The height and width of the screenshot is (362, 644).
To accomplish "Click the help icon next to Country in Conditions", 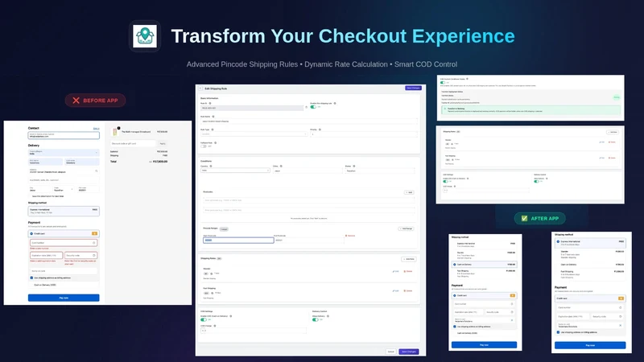I will pyautogui.click(x=211, y=167).
